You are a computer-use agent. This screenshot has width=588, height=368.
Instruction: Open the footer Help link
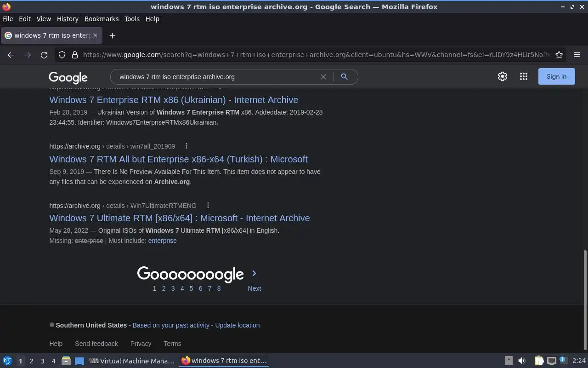56,344
